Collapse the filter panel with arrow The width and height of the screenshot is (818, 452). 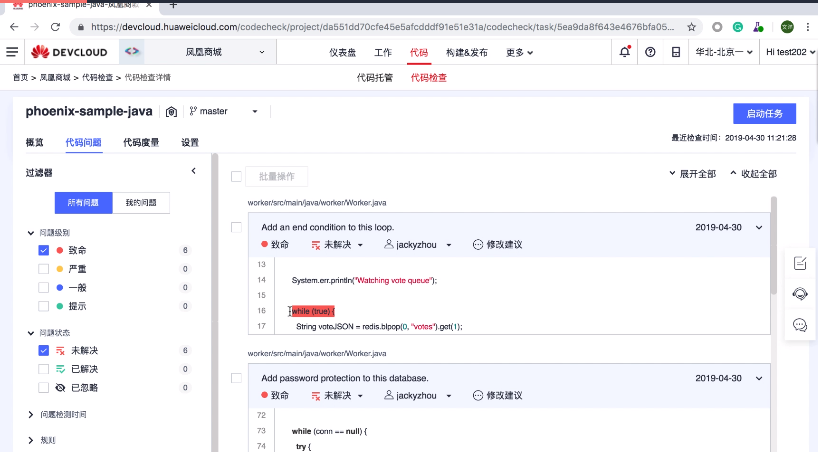[x=194, y=171]
